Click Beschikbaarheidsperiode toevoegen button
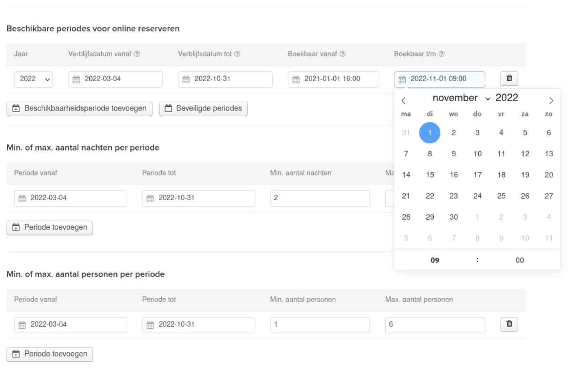 coord(80,109)
